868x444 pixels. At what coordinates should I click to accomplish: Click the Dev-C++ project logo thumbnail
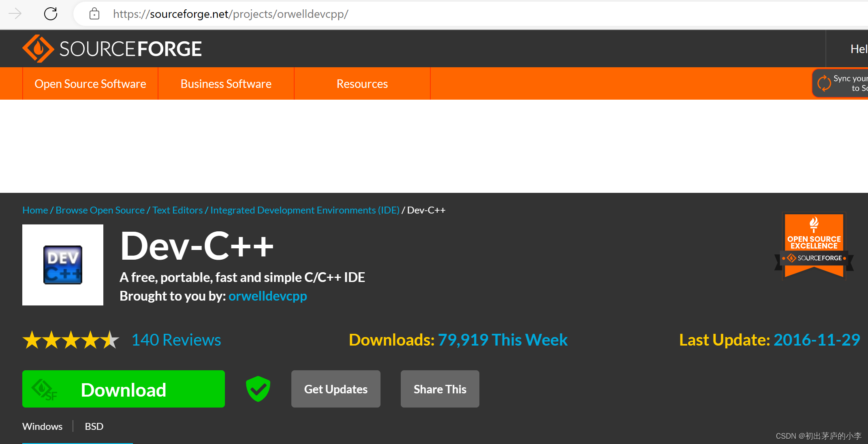[x=63, y=265]
